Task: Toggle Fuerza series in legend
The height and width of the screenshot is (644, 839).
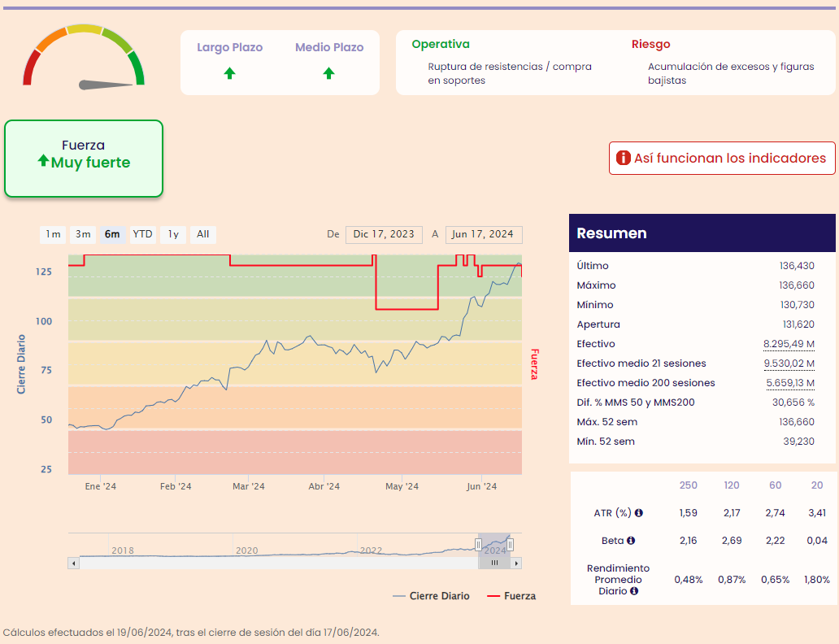Action: click(511, 596)
